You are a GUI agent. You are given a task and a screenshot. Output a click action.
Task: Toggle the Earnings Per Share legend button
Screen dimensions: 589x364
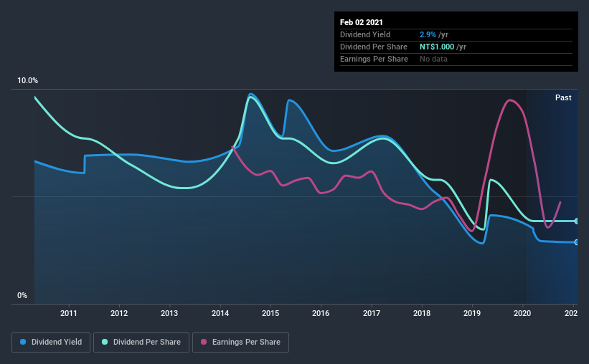[240, 343]
